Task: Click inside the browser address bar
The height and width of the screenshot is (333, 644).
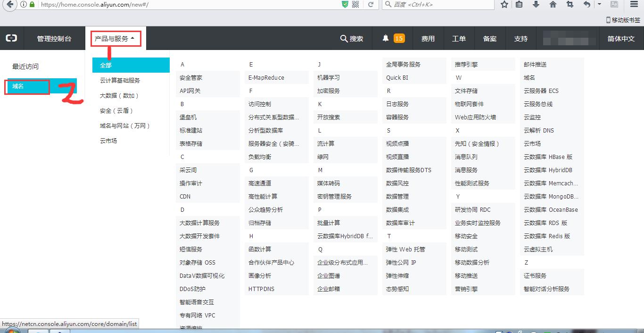Action: point(141,5)
